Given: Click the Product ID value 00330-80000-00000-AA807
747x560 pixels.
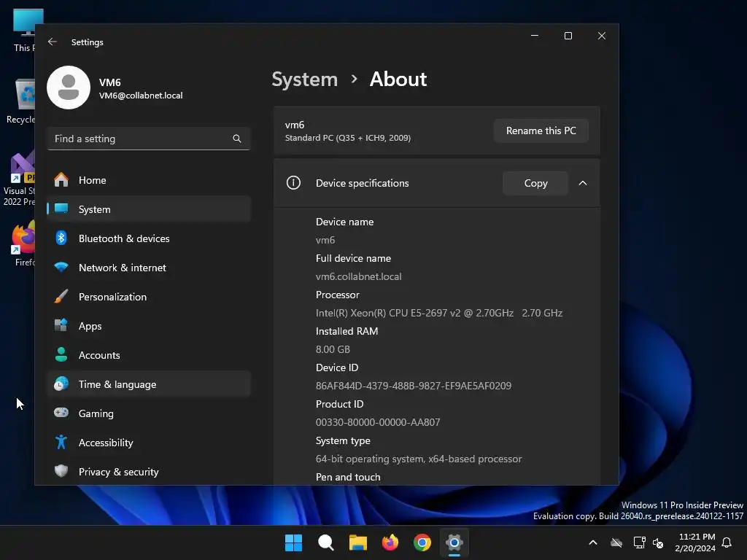Looking at the screenshot, I should (x=378, y=422).
